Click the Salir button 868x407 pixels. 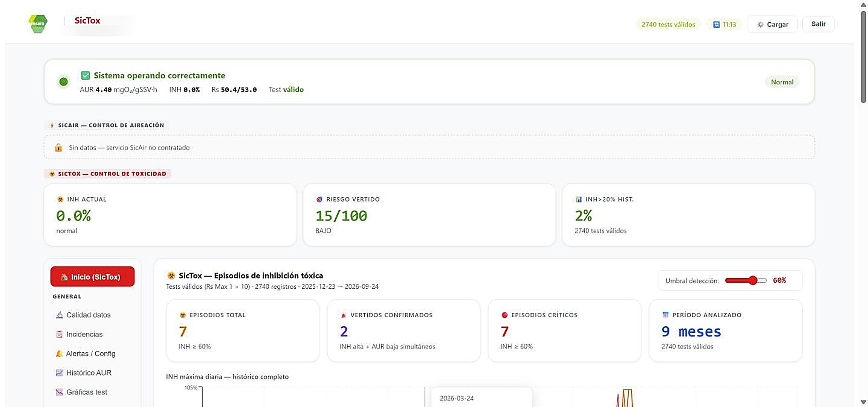pyautogui.click(x=818, y=24)
